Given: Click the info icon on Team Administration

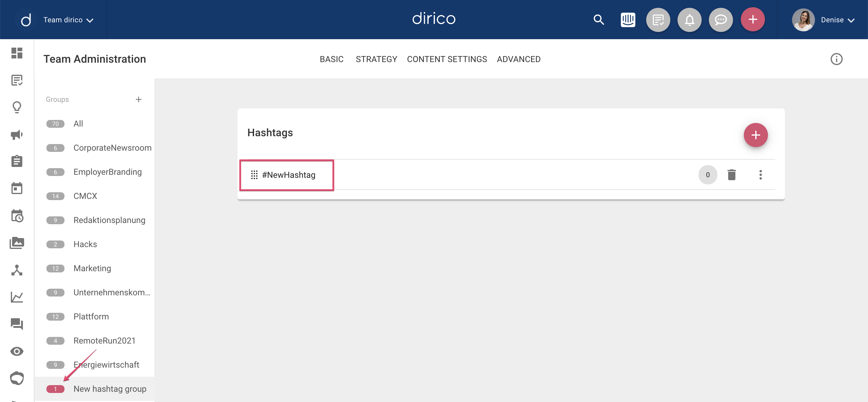Looking at the screenshot, I should [x=836, y=59].
